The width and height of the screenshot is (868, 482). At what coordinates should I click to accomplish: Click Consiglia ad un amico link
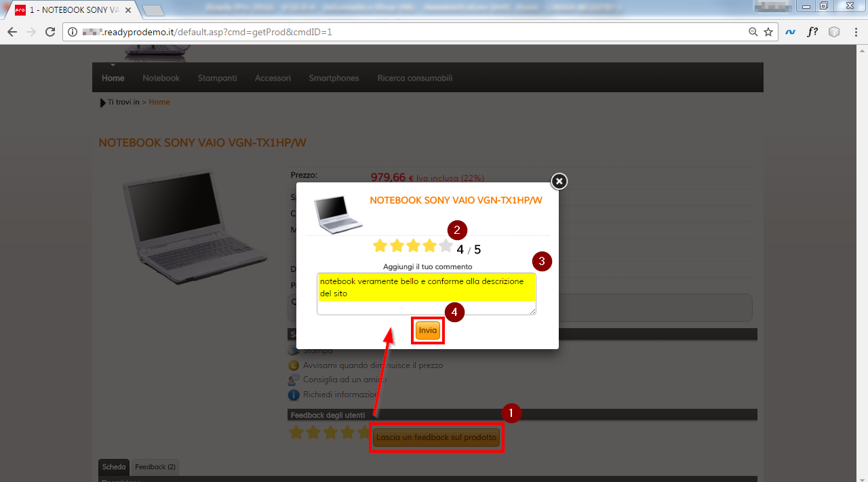point(344,380)
